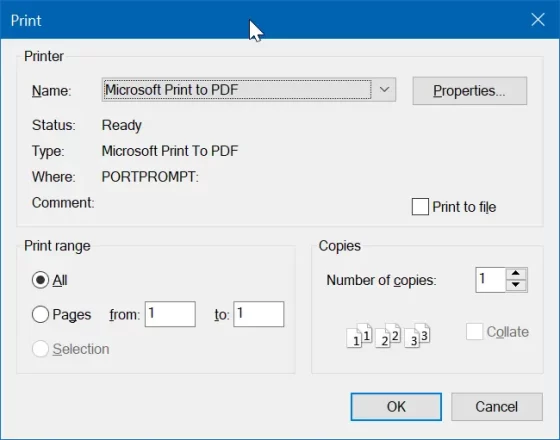Screen dimensions: 560x440
Task: Click the 'Ready' status text
Action: point(122,125)
